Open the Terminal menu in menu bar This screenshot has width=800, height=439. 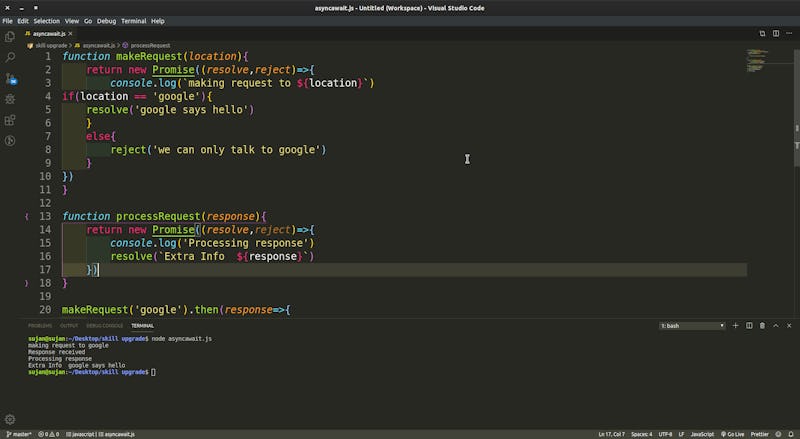135,20
